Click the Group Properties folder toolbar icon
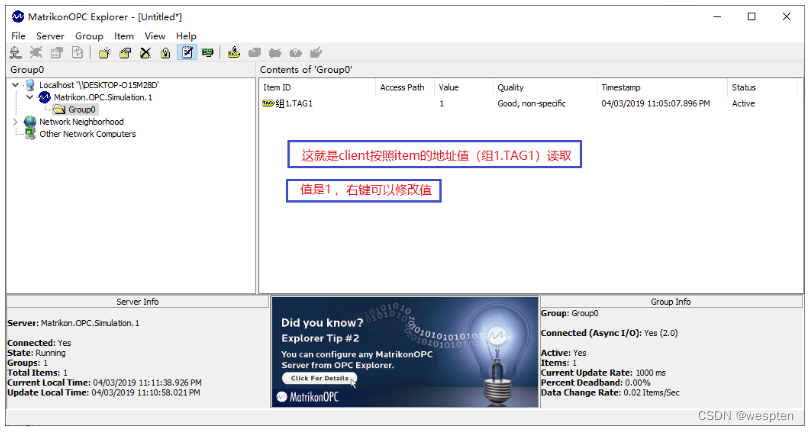The width and height of the screenshot is (809, 432). (x=125, y=53)
